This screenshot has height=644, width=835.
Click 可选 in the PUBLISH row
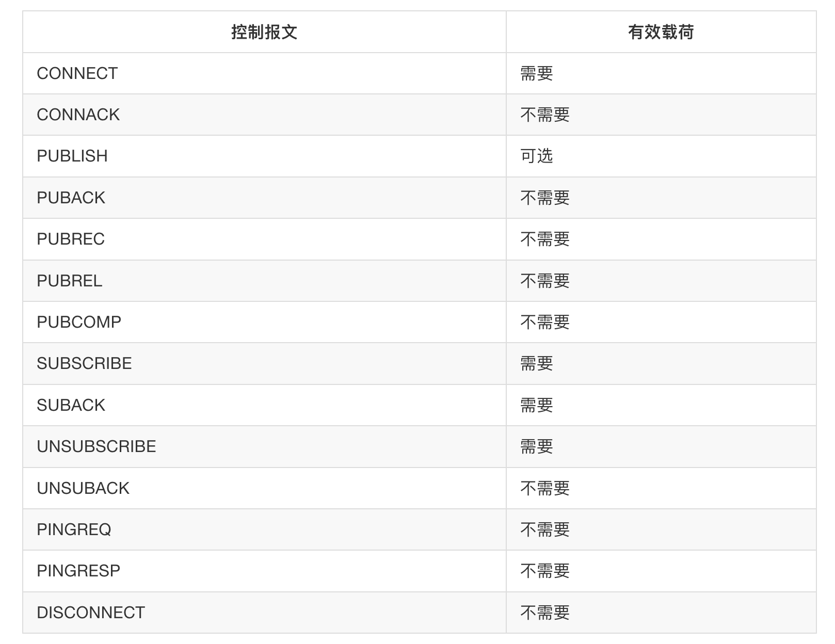pyautogui.click(x=537, y=156)
